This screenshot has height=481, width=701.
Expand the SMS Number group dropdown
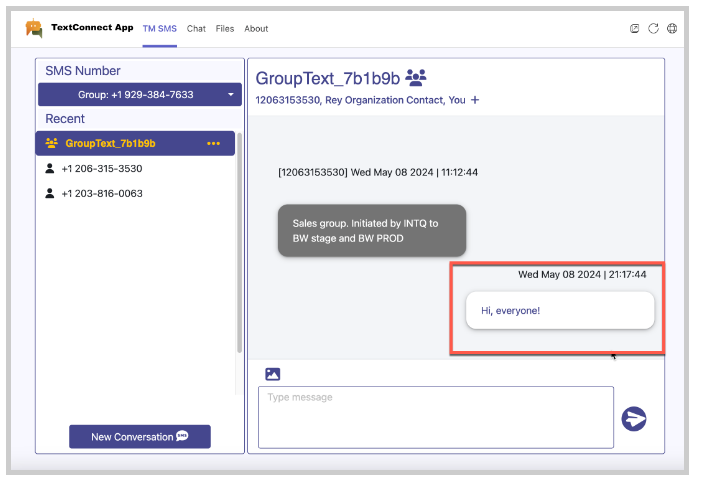[140, 95]
